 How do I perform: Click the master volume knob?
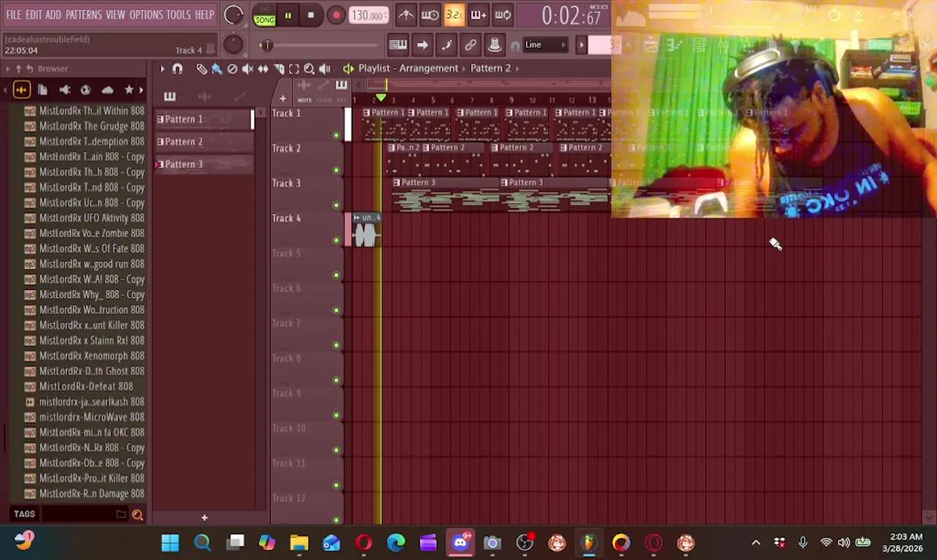tap(233, 15)
